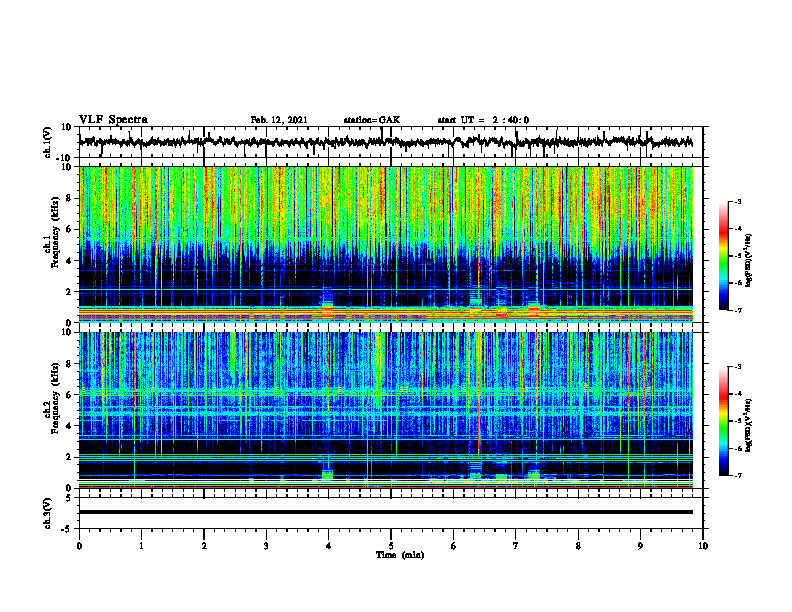Click the last time axis tick label "10"

coord(703,546)
